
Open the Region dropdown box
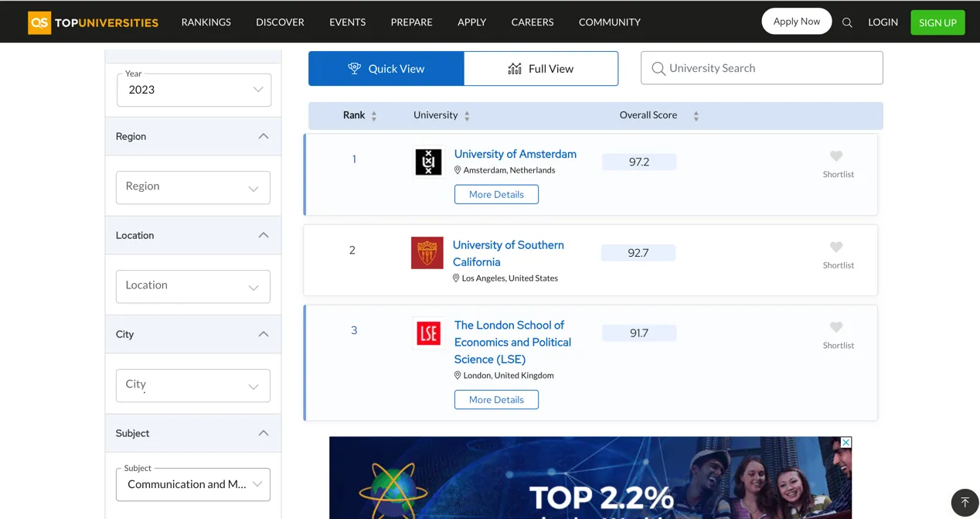pyautogui.click(x=193, y=187)
